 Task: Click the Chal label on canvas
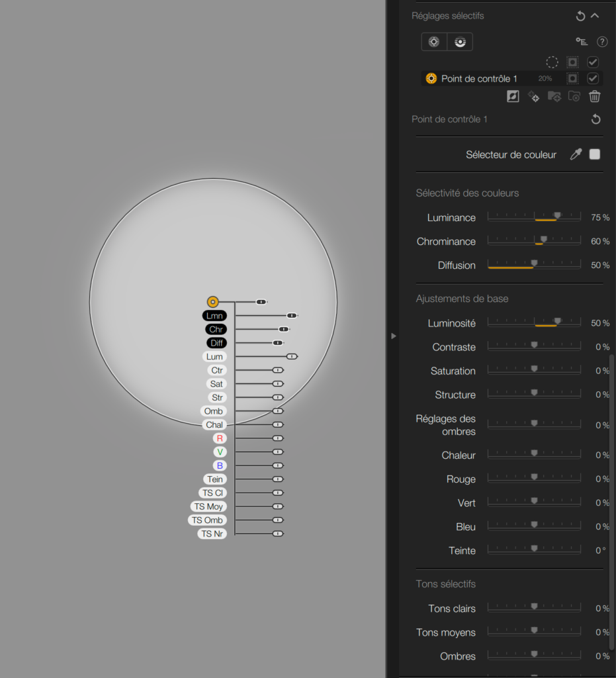click(214, 424)
